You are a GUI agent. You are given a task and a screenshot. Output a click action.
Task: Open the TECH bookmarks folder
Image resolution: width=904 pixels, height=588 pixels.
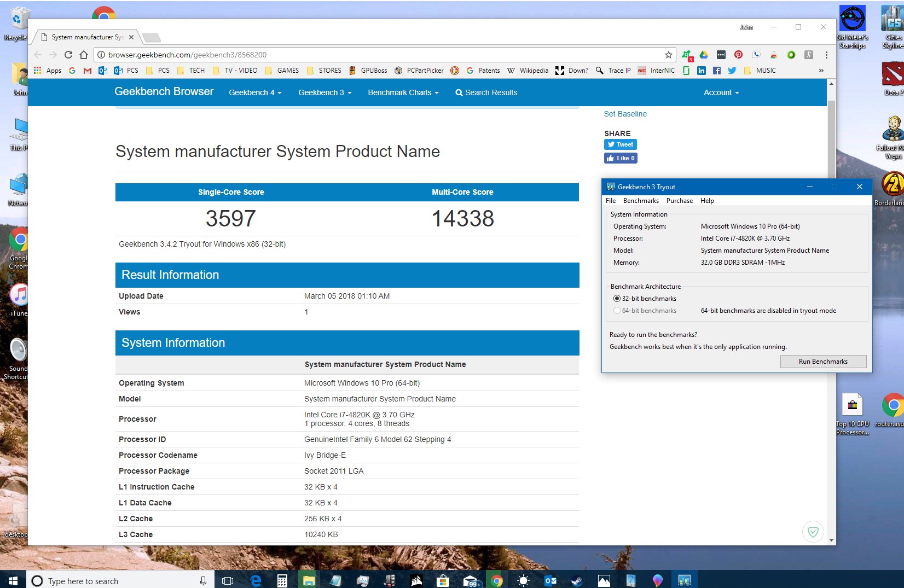point(191,71)
